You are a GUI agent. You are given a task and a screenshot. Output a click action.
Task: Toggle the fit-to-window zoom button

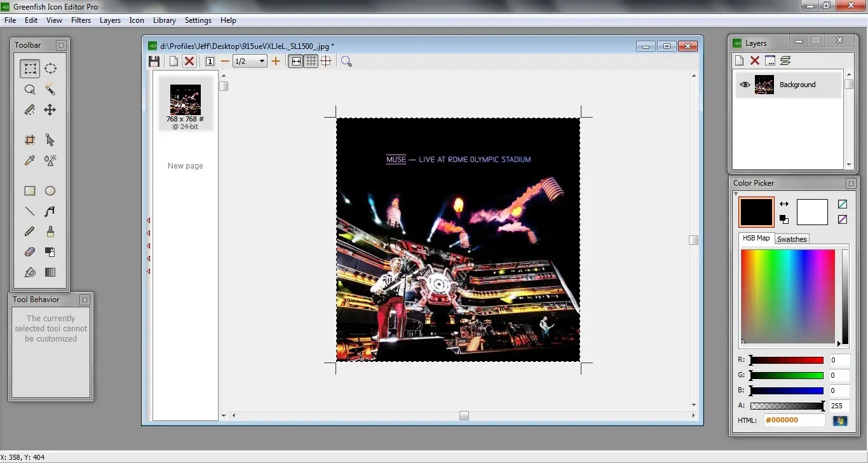coord(295,61)
